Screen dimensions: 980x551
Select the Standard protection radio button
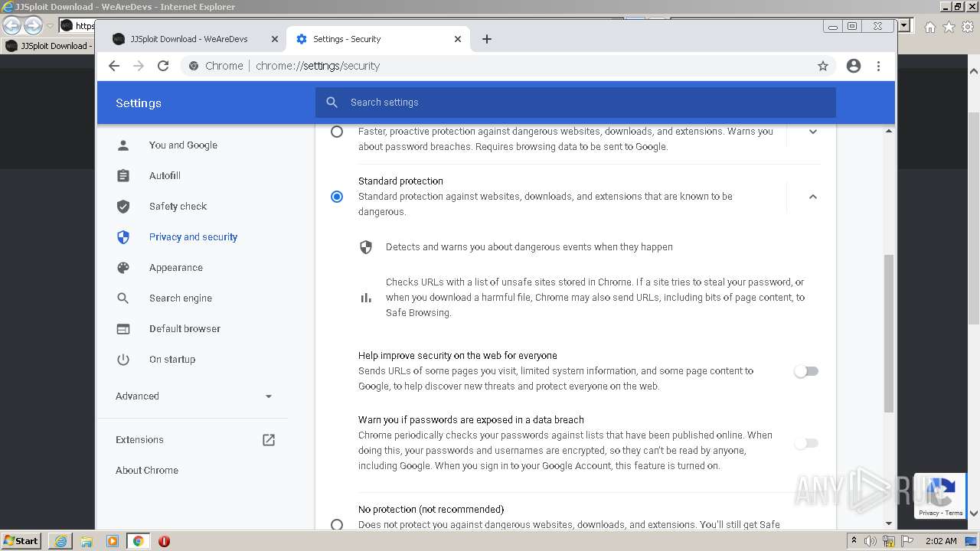(x=337, y=197)
